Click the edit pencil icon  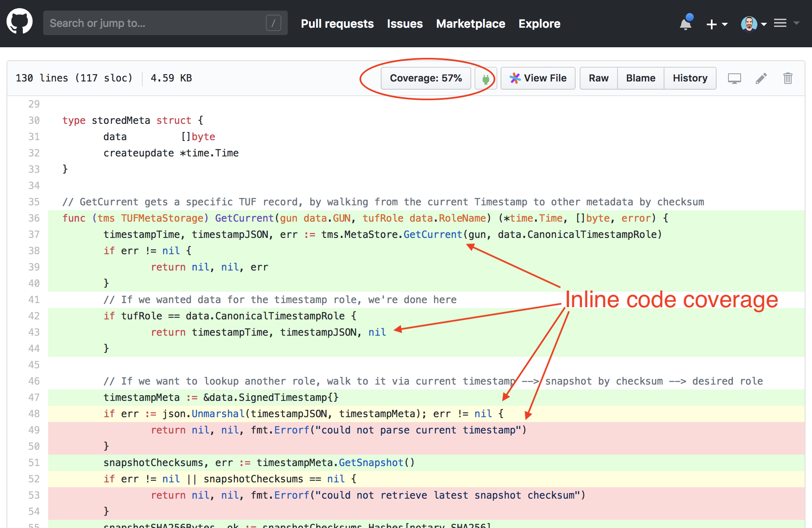click(x=761, y=78)
